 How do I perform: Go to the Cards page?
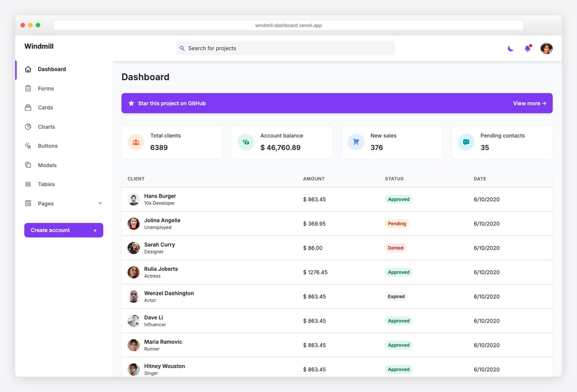[x=45, y=108]
